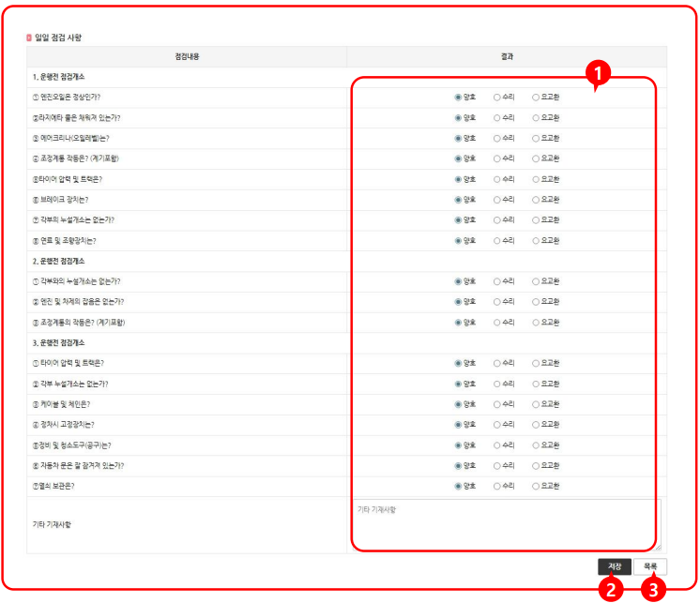Focus the 기타 기재사항 text area
Screen dimensions: 700x603
pyautogui.click(x=505, y=523)
